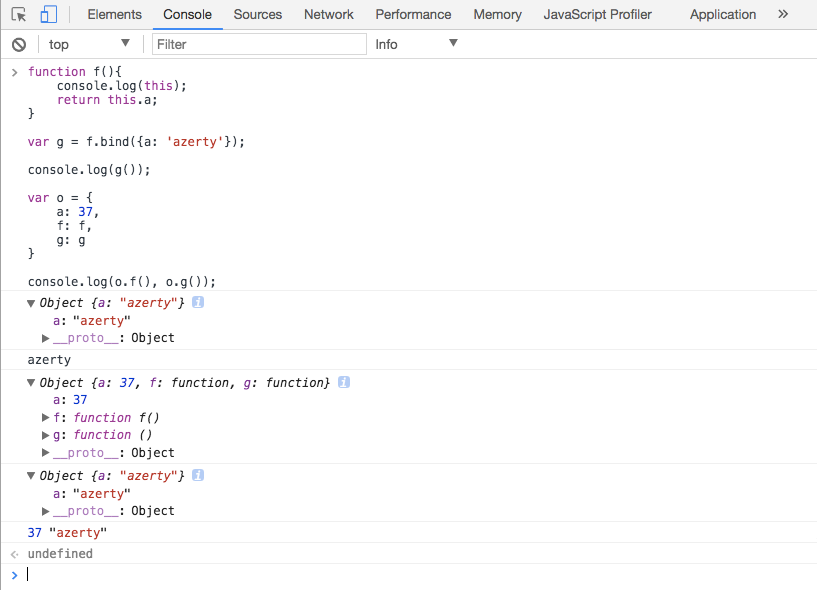Expand the f: function f() property
The image size is (817, 590).
pyautogui.click(x=46, y=418)
